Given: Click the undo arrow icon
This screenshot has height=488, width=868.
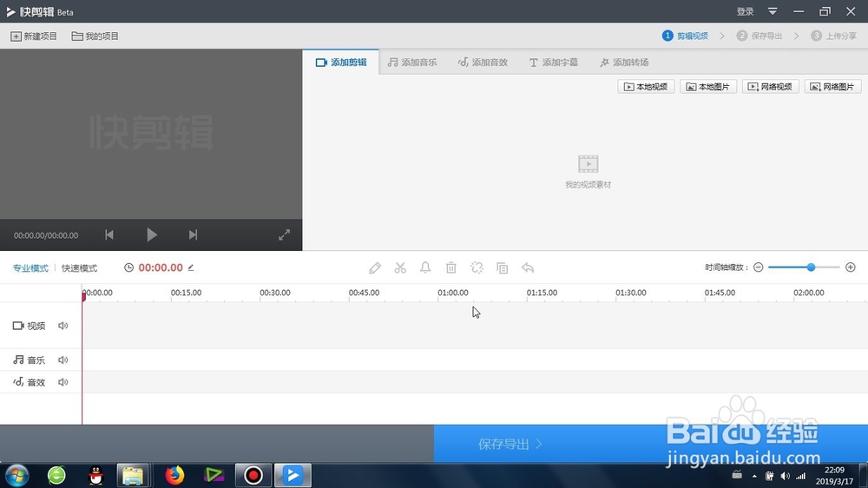Looking at the screenshot, I should [x=528, y=268].
